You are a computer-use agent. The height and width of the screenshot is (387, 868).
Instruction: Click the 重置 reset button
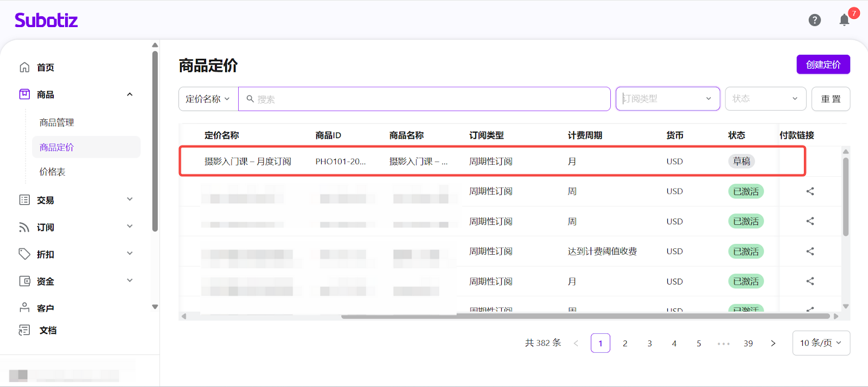[x=831, y=99]
